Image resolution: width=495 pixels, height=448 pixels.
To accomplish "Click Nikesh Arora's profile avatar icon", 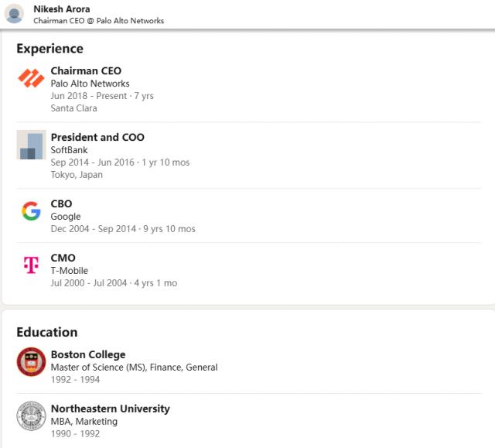I will 15,14.
